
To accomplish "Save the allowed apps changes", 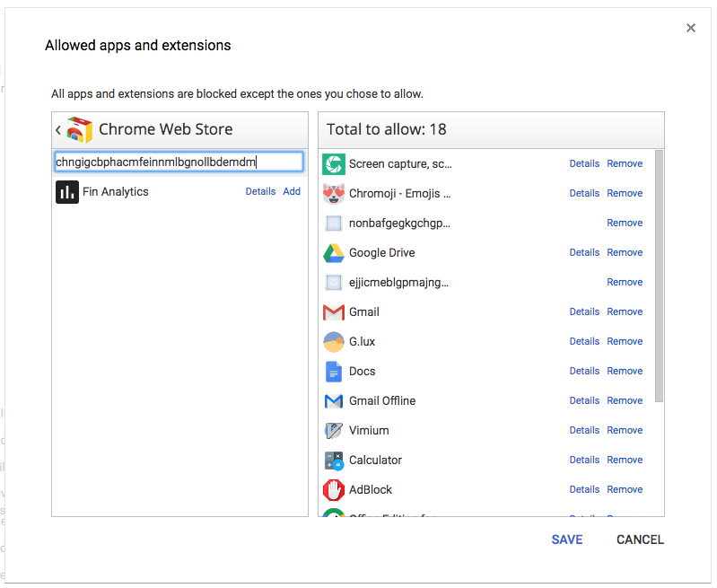I will (567, 540).
